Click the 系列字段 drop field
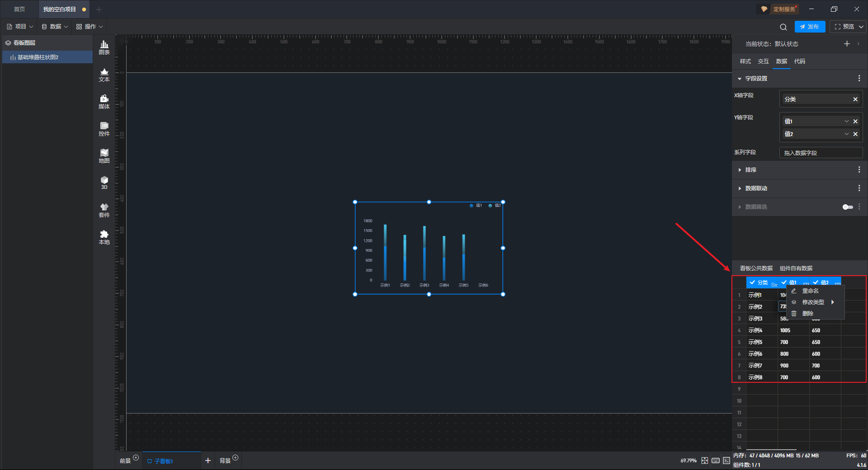This screenshot has height=470, width=868. (821, 153)
